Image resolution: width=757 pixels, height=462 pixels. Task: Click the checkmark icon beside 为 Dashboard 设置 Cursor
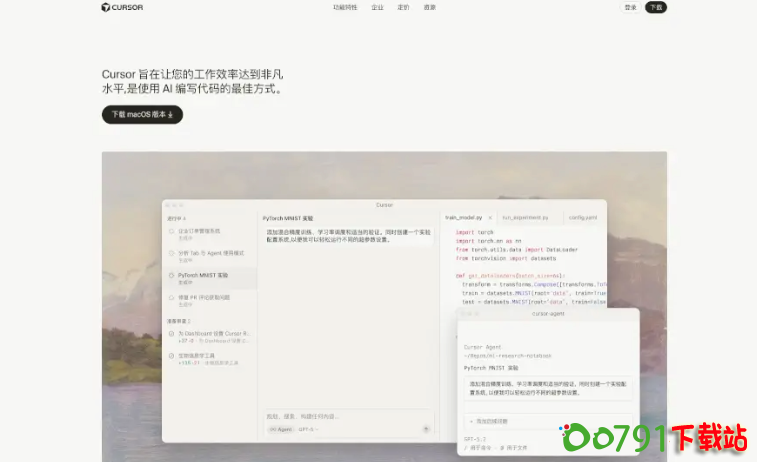(x=172, y=333)
